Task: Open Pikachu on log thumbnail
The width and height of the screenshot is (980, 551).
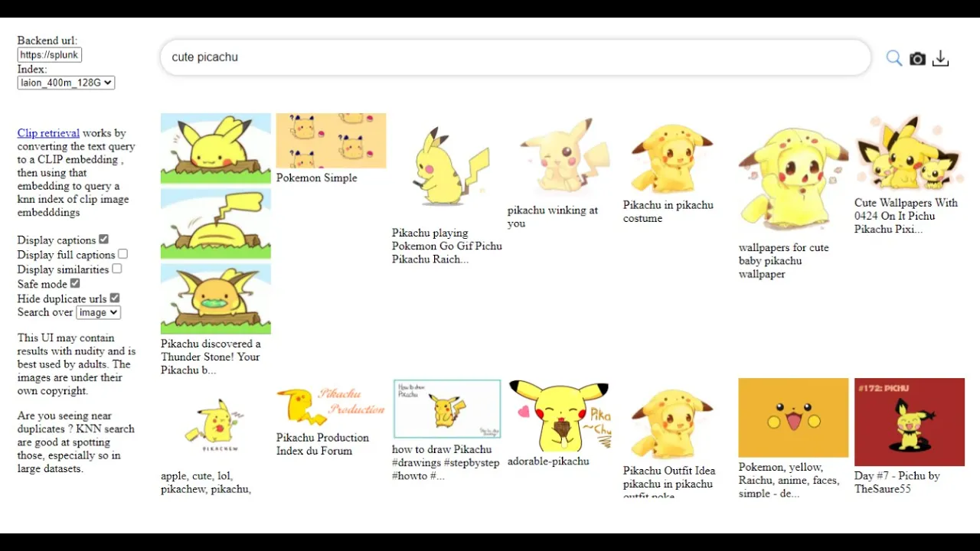Action: [x=216, y=148]
